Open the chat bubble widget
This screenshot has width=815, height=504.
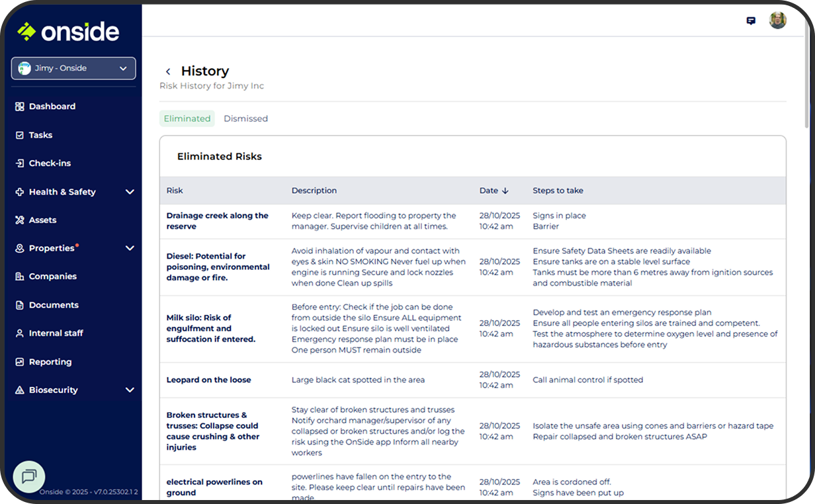(x=29, y=476)
